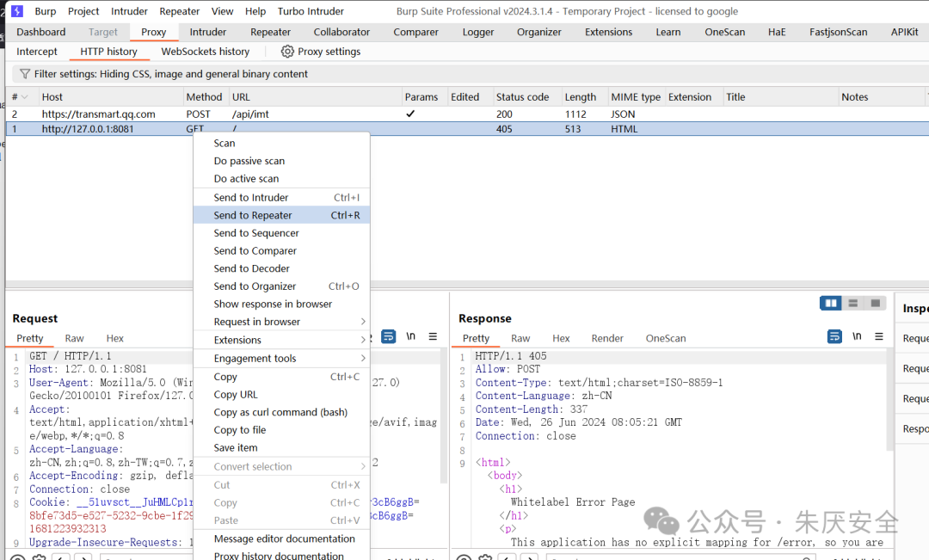
Task: Choose Send to Sequencer
Action: pyautogui.click(x=281, y=233)
